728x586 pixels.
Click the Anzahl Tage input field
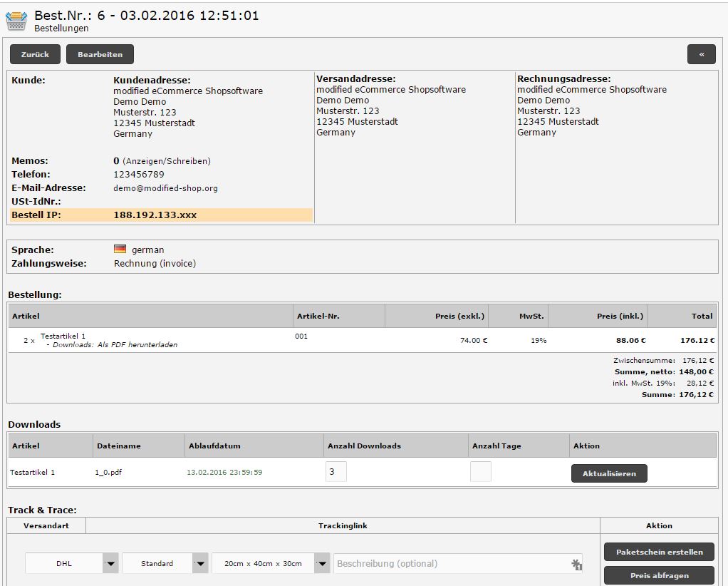[x=481, y=472]
